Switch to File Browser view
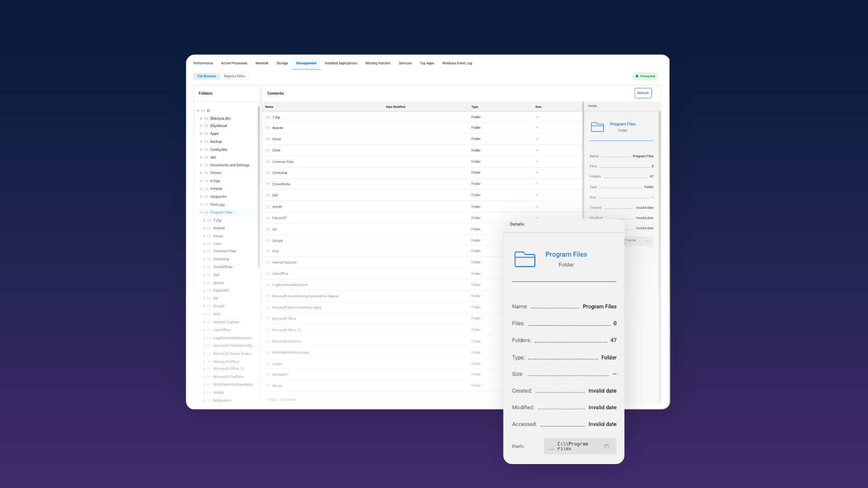 207,76
